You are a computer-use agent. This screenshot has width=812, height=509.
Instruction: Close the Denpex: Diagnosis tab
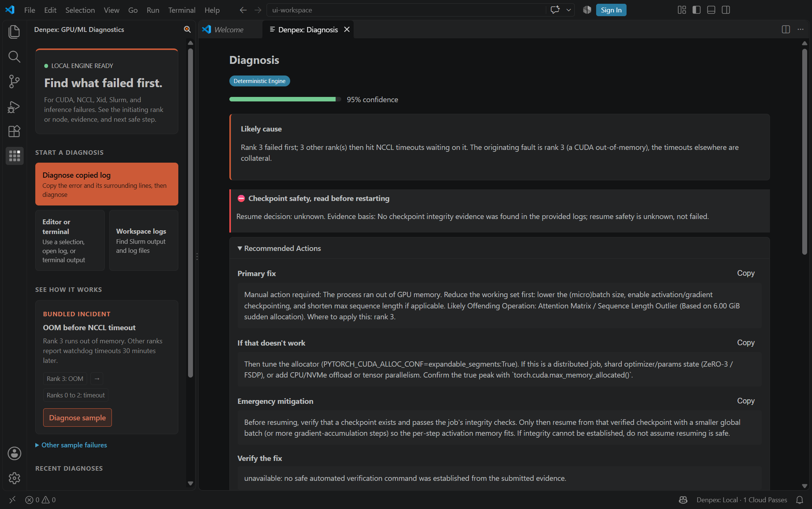click(x=347, y=29)
